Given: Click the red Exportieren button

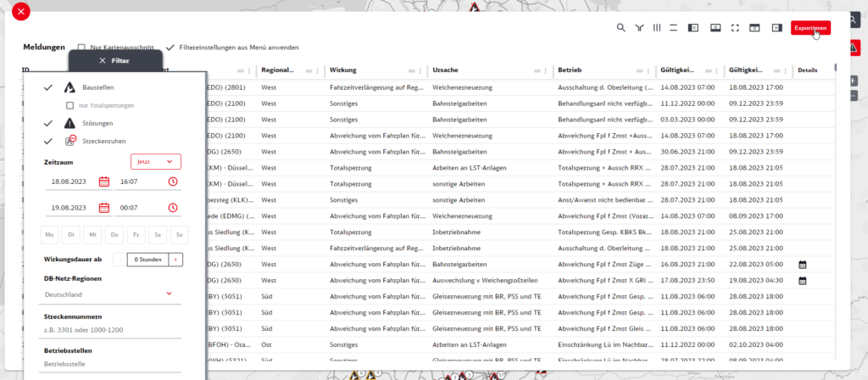Looking at the screenshot, I should coord(810,28).
